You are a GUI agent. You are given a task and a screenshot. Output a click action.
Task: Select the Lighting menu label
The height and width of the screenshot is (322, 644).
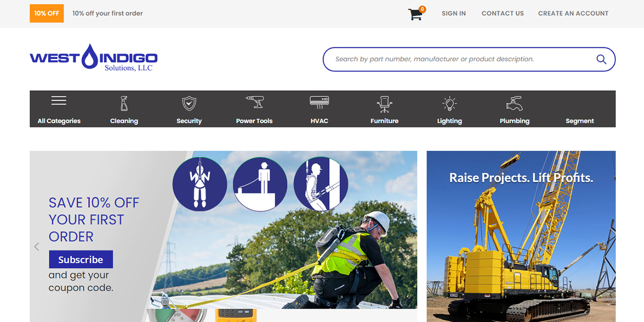(x=450, y=121)
